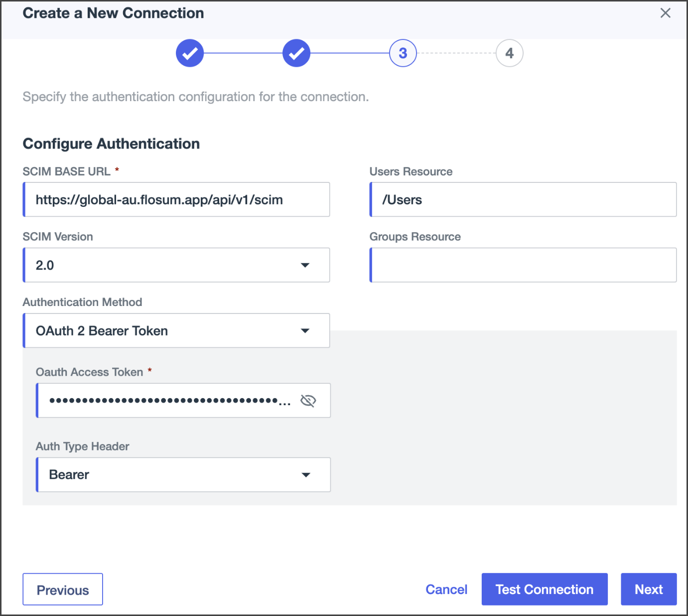Proceed with the Next button
688x616 pixels.
pyautogui.click(x=648, y=589)
